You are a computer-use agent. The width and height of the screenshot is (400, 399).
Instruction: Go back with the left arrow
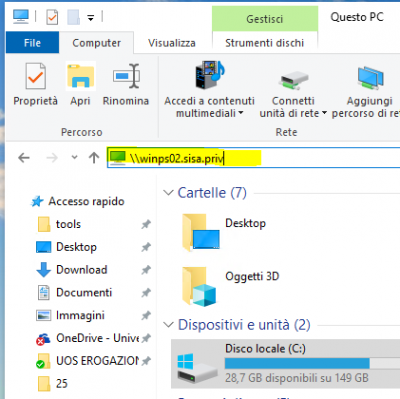pyautogui.click(x=24, y=158)
